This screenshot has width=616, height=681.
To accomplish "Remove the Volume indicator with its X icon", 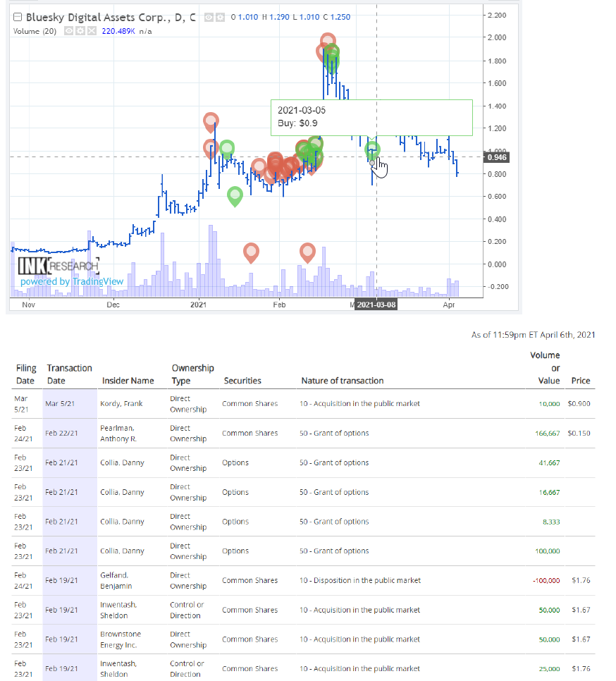I will click(92, 32).
